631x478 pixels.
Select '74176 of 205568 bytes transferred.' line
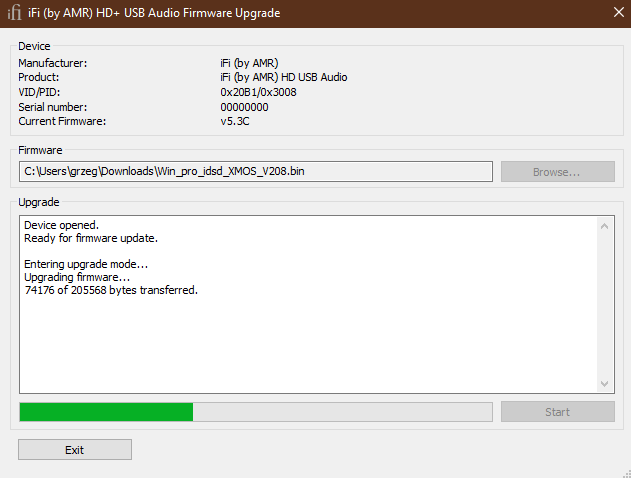pos(111,290)
